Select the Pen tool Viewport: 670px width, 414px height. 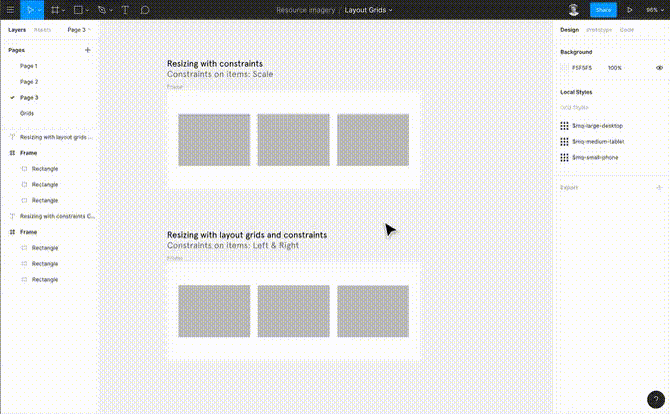click(x=102, y=10)
